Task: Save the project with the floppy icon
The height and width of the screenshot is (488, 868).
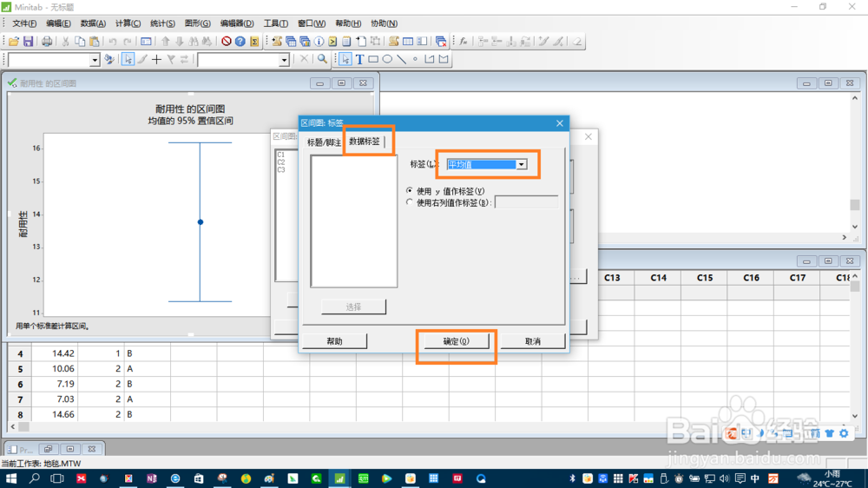Action: pyautogui.click(x=29, y=42)
